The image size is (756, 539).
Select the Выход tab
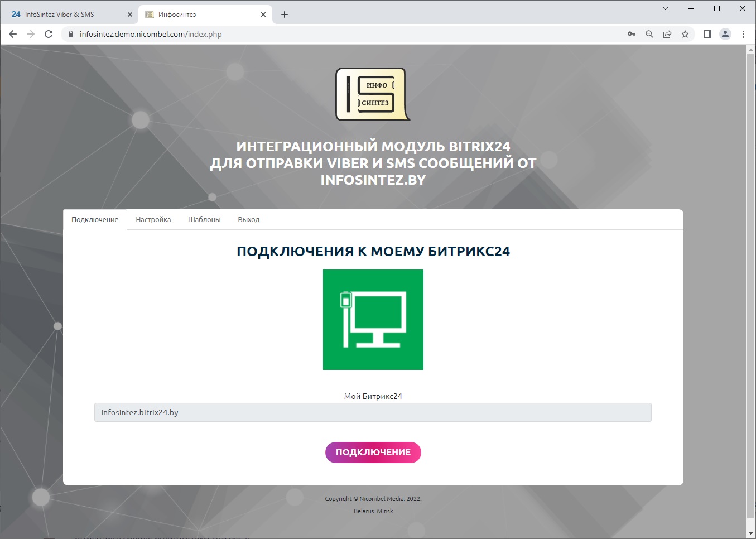249,220
